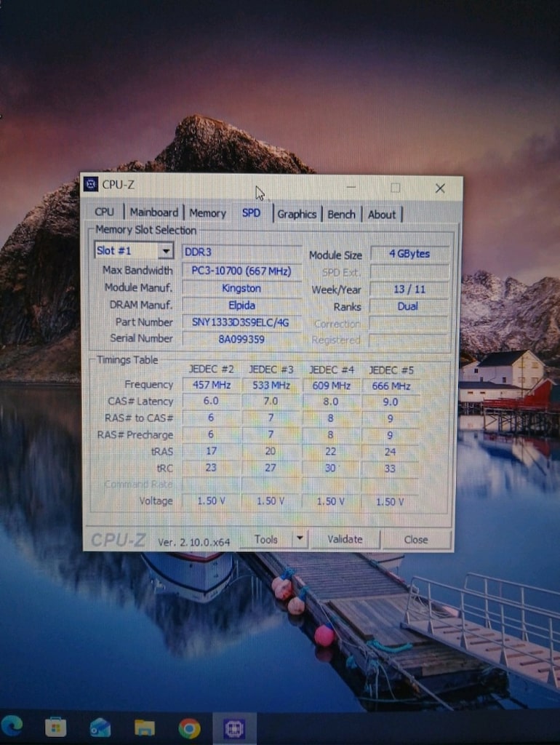This screenshot has width=560, height=745.
Task: Open Microsoft Edge from the taskbar
Action: [x=12, y=726]
